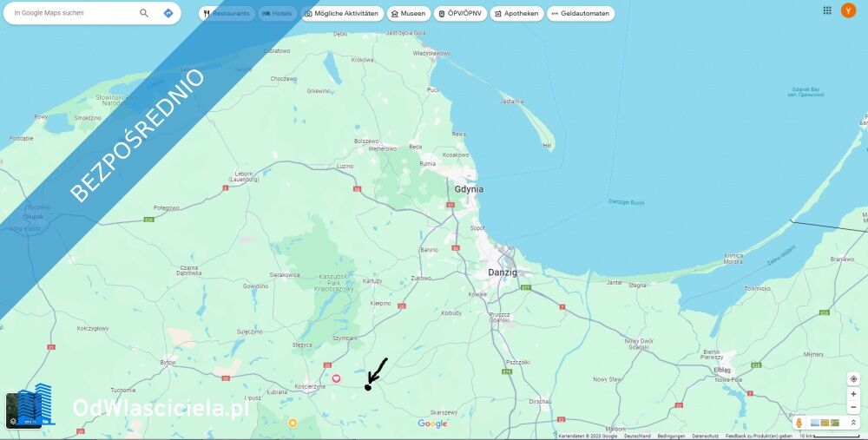The width and height of the screenshot is (868, 440).
Task: Click the Hel town label
Action: [x=547, y=146]
